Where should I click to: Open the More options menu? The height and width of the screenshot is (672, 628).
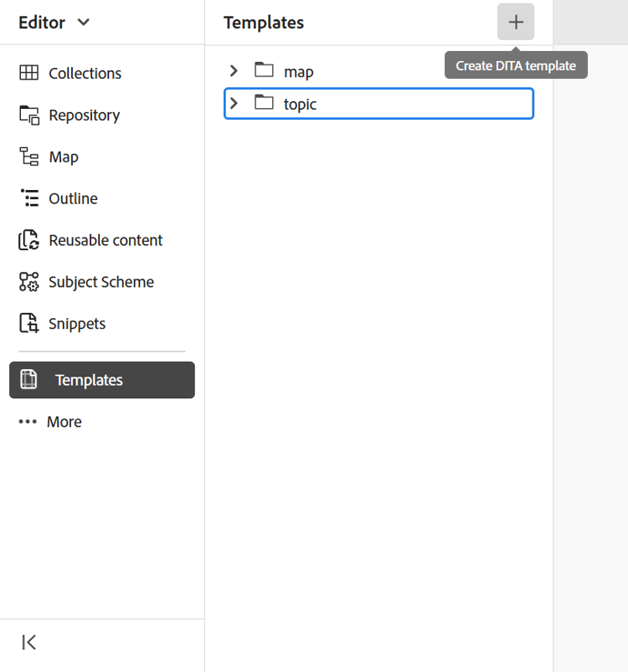click(50, 422)
